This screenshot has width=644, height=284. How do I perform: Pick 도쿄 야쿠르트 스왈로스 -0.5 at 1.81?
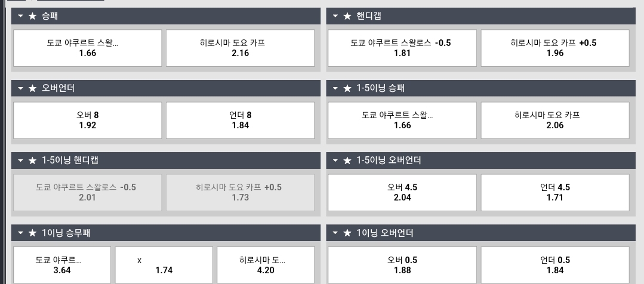[402, 48]
